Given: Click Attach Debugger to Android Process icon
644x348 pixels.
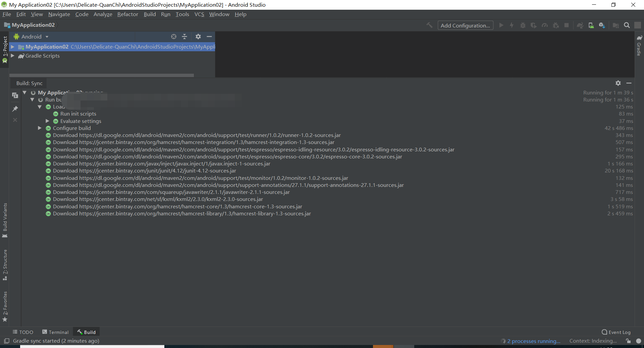Looking at the screenshot, I should (556, 25).
